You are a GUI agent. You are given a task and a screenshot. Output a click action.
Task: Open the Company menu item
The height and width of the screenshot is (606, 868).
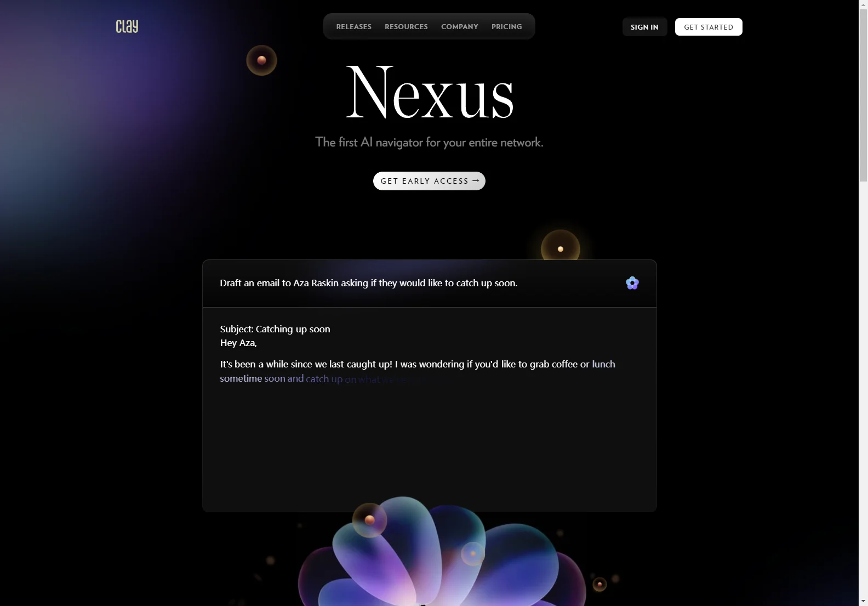460,26
